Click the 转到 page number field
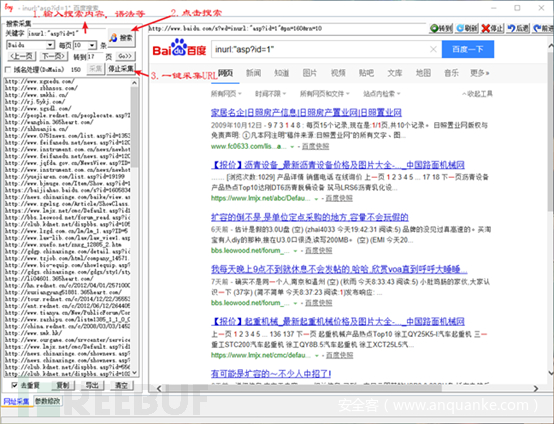Viewport: 554px width, 424px height. 95,57
